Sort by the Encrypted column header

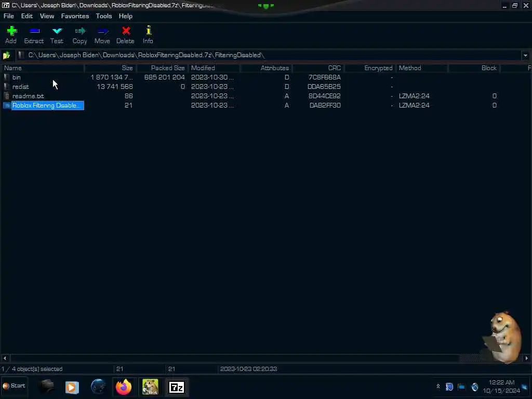(370, 68)
